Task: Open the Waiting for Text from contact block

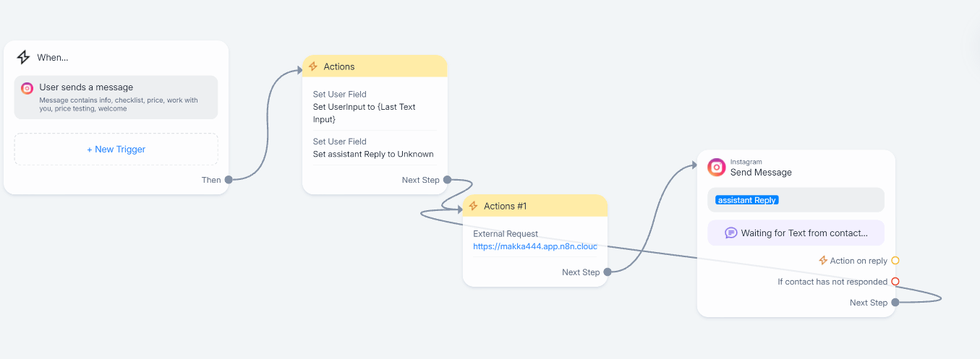Action: (796, 233)
